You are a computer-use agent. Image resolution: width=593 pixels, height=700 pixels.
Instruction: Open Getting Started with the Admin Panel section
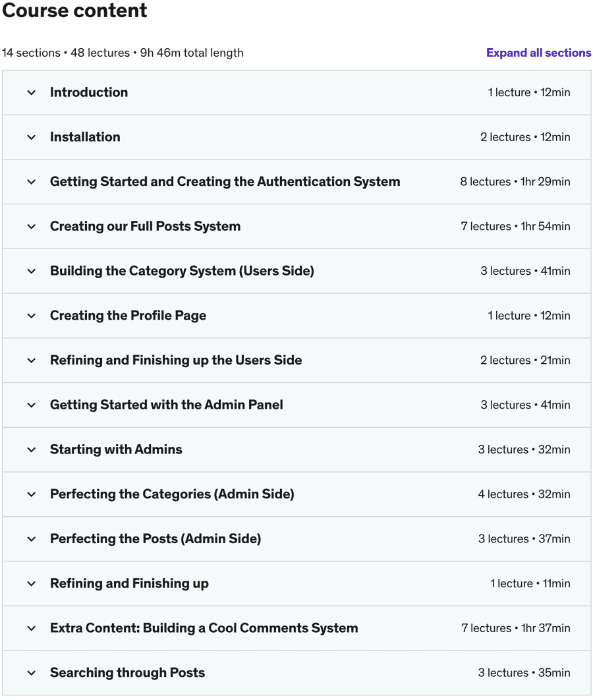[x=296, y=405]
